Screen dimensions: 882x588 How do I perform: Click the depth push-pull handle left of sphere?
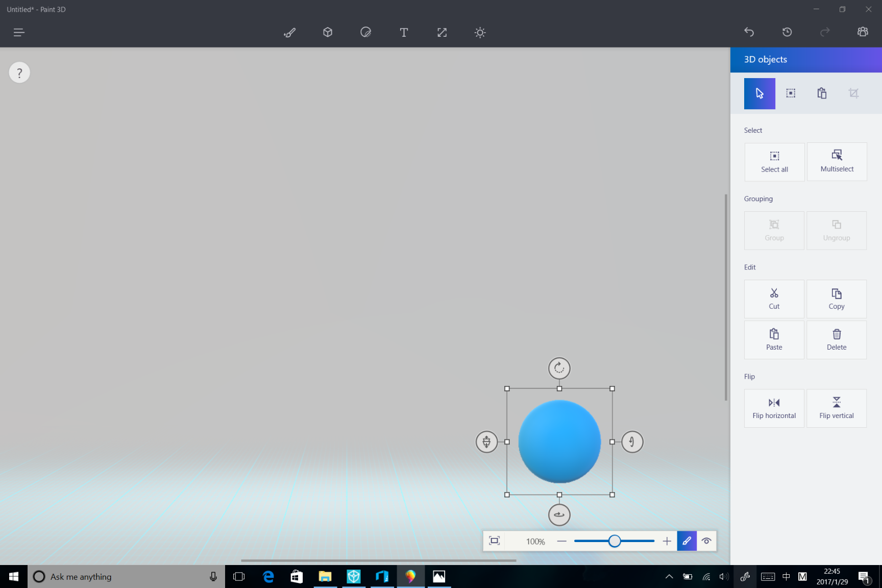[x=486, y=442]
